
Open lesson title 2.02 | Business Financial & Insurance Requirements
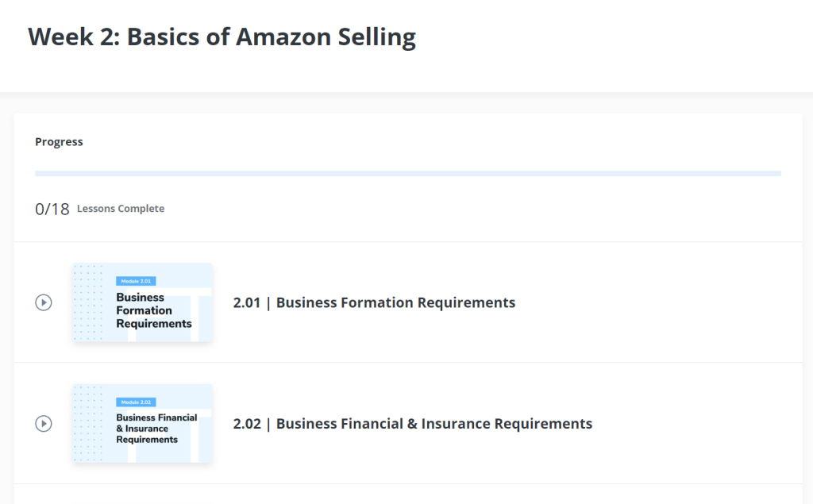pyautogui.click(x=412, y=424)
